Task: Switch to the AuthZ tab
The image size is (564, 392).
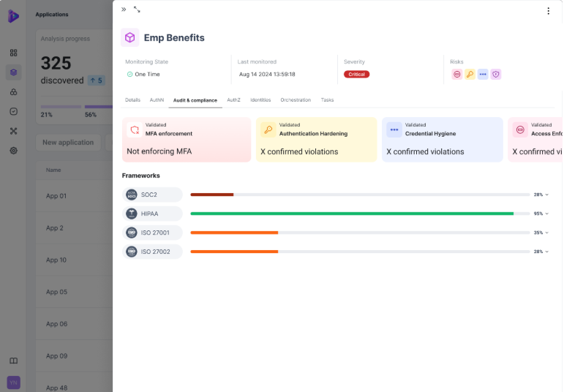Action: [233, 99]
